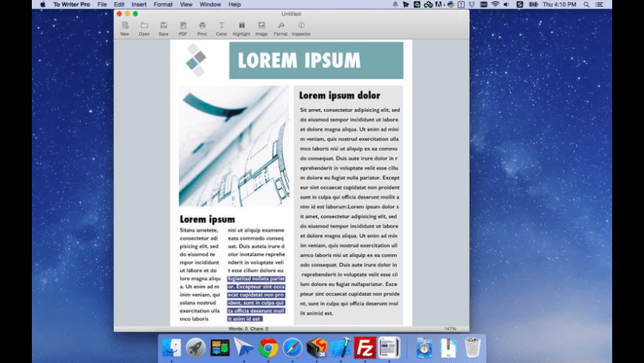Click the Save toolbar icon
Viewport: 644px width, 363px height.
[x=164, y=28]
